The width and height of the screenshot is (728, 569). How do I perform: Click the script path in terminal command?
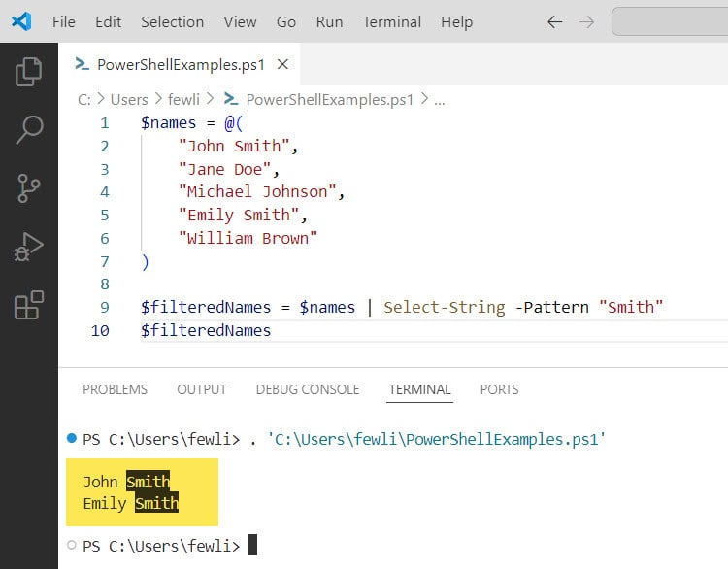pyautogui.click(x=436, y=439)
